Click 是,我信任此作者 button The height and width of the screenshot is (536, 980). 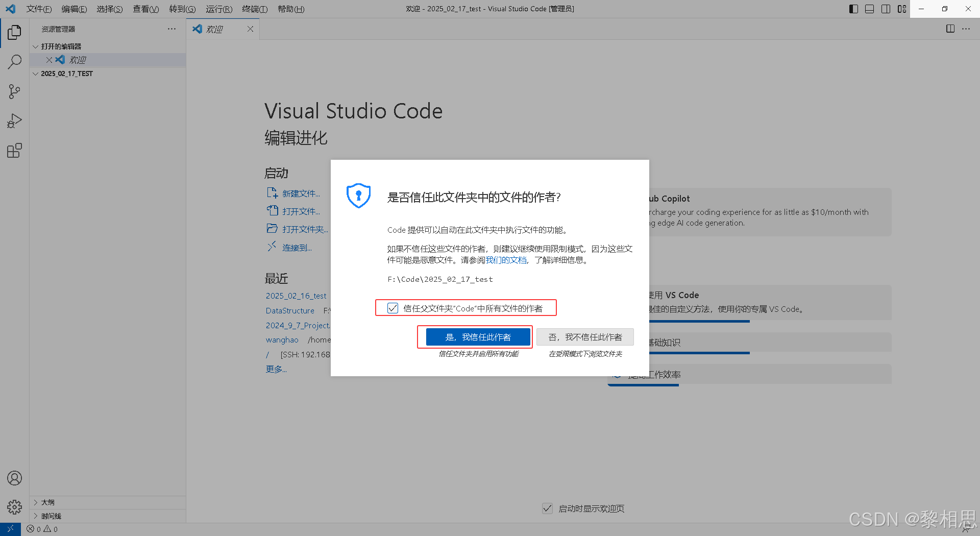pos(478,337)
